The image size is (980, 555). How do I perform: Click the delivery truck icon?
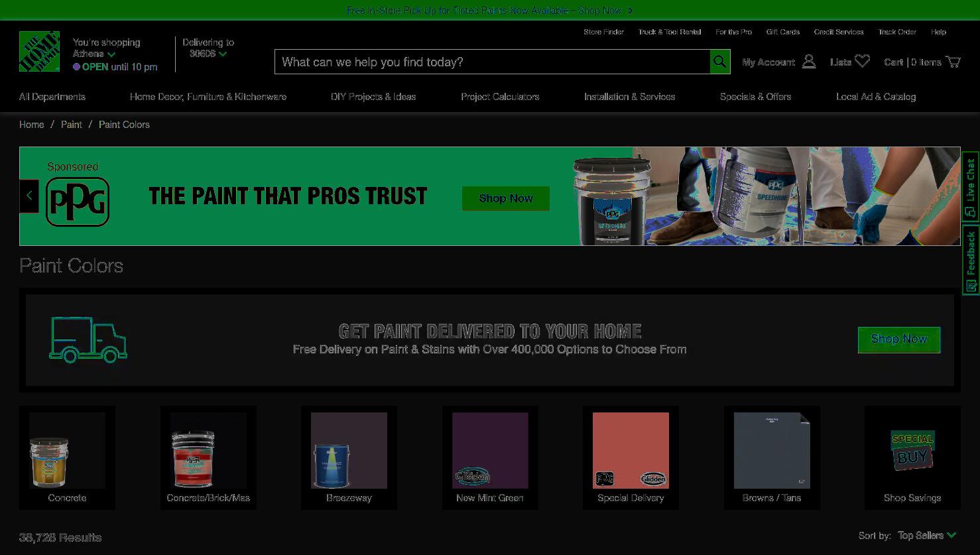pyautogui.click(x=88, y=339)
